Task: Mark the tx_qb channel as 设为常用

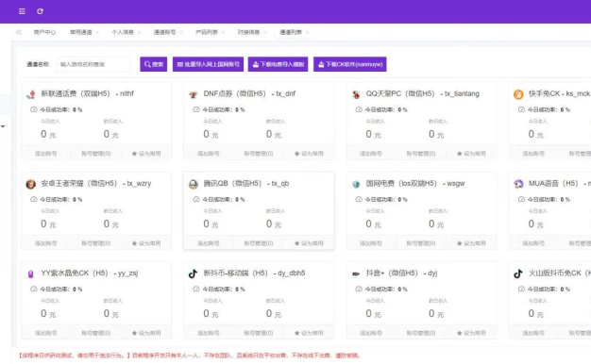Action: [x=309, y=243]
